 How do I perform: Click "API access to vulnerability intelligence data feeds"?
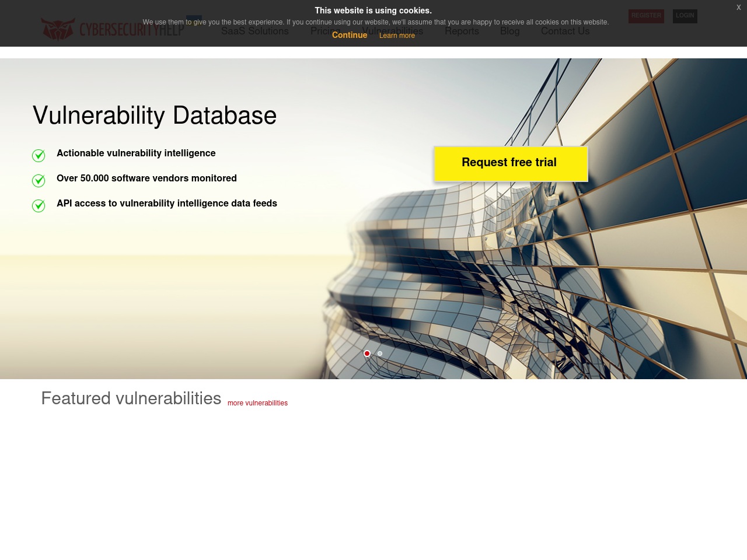[167, 204]
